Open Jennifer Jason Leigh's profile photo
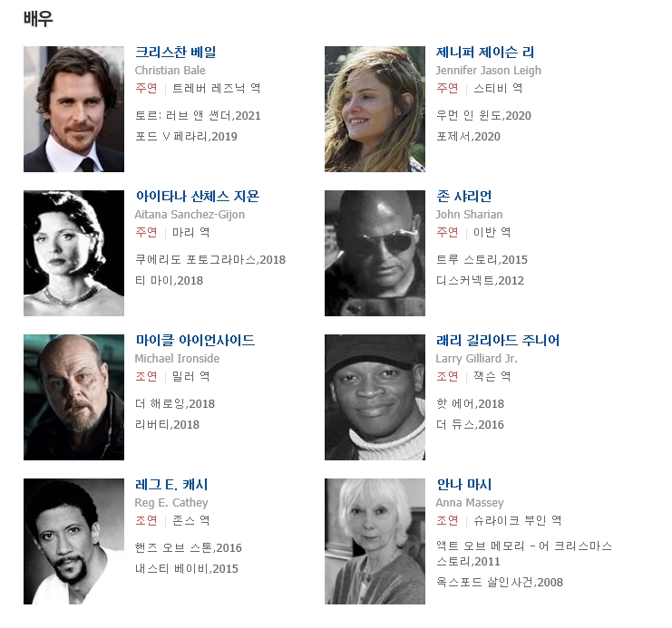The width and height of the screenshot is (672, 628). (375, 110)
